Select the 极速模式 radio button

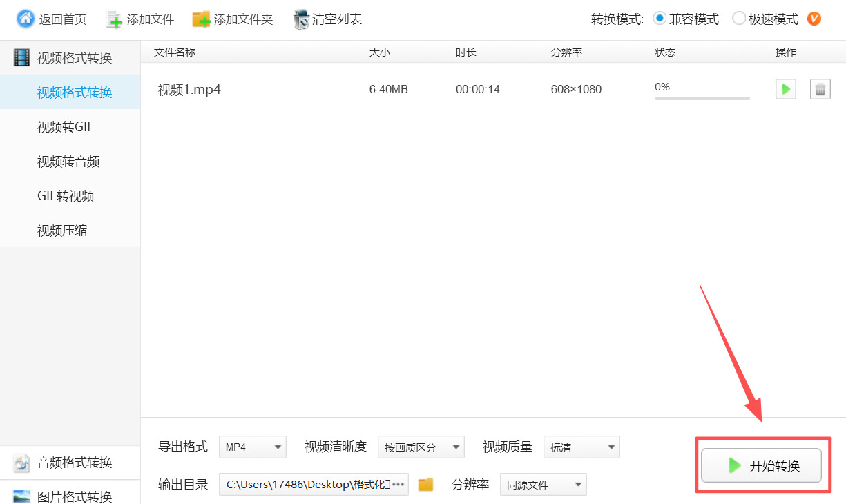[x=739, y=19]
